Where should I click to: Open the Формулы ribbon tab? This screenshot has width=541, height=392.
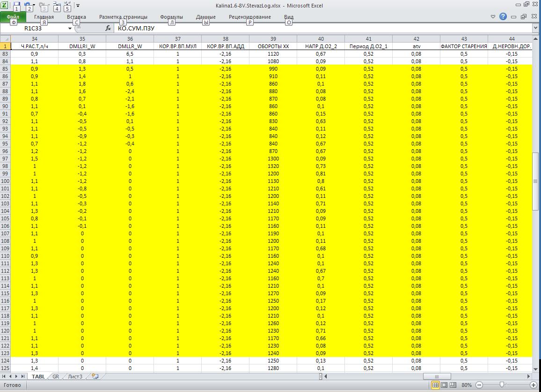point(171,17)
